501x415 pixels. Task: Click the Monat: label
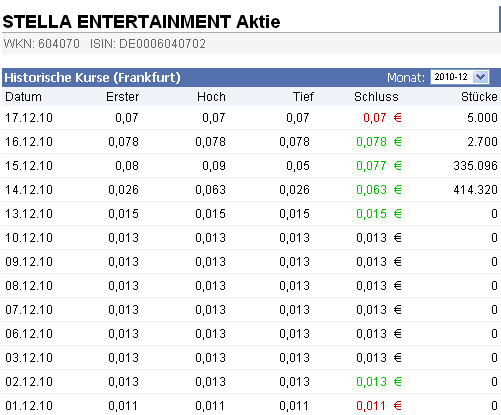point(406,77)
